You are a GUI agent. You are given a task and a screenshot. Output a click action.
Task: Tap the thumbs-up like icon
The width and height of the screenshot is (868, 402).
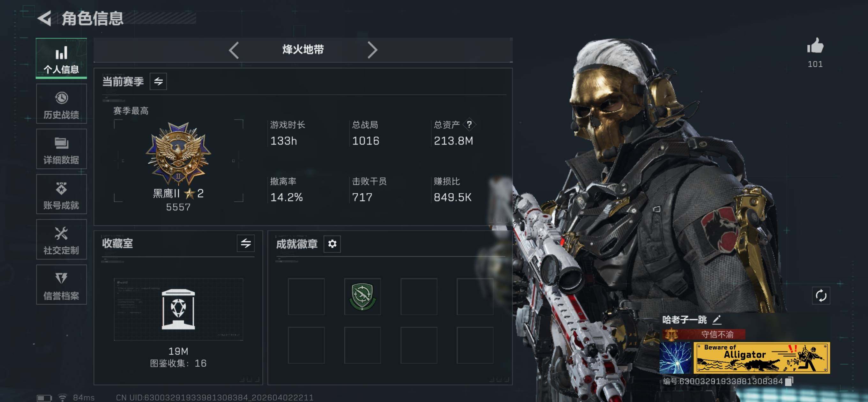tap(815, 46)
